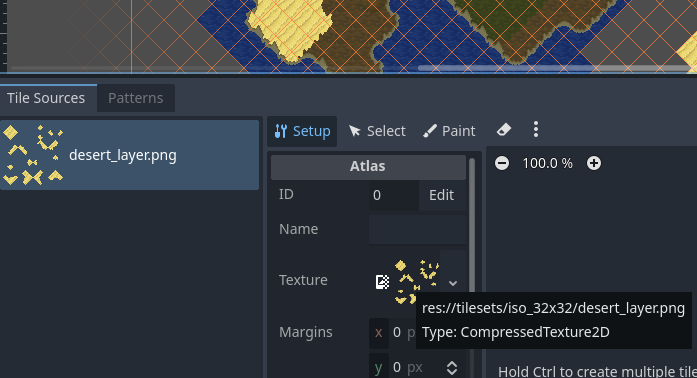Screen dimensions: 697x378
Task: Switch to Setup mode
Action: [302, 131]
